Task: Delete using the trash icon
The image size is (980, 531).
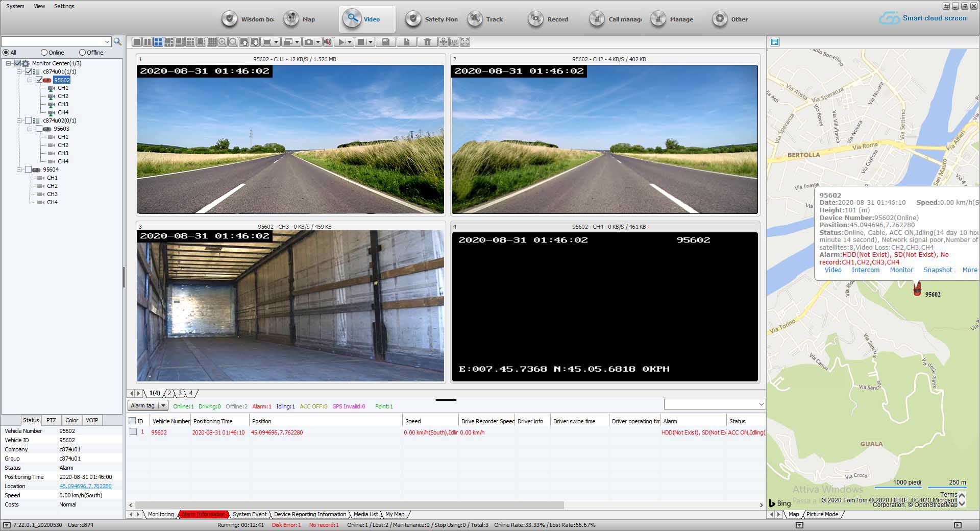Action: click(x=428, y=42)
